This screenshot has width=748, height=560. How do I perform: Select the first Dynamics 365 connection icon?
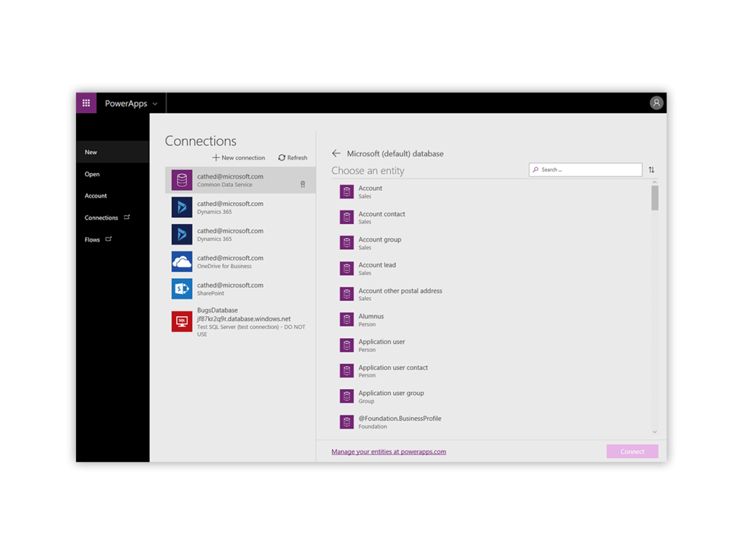coord(182,207)
